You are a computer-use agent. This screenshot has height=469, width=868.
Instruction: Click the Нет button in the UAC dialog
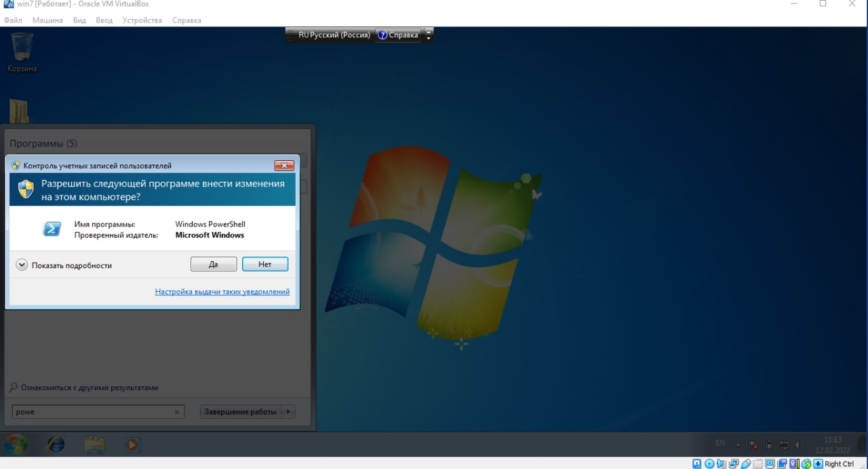pos(265,264)
